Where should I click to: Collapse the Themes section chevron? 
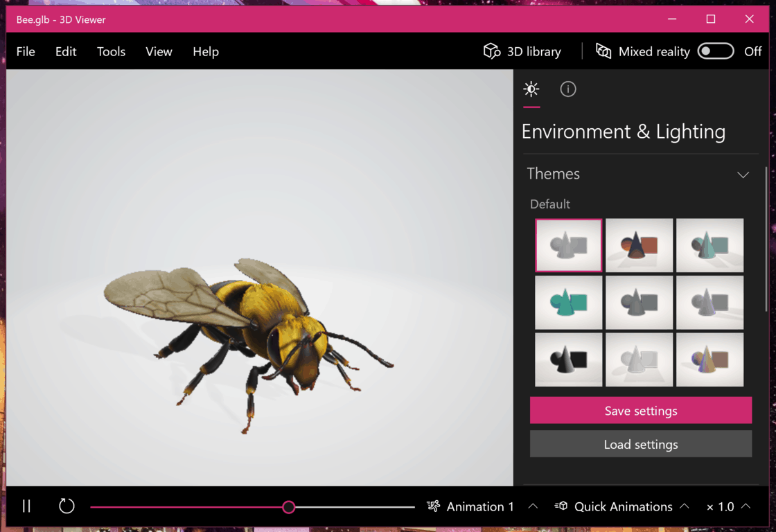743,175
